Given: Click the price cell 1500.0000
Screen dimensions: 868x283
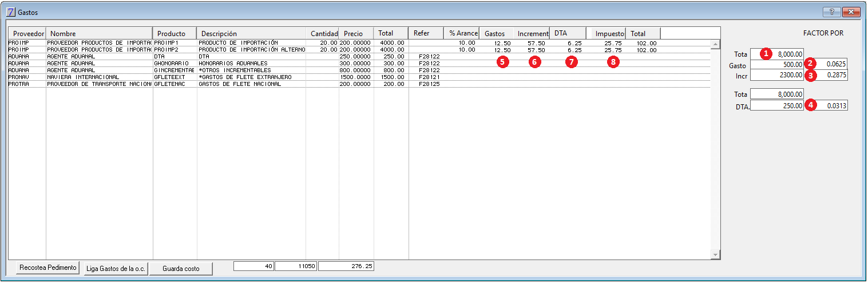Looking at the screenshot, I should tap(356, 77).
